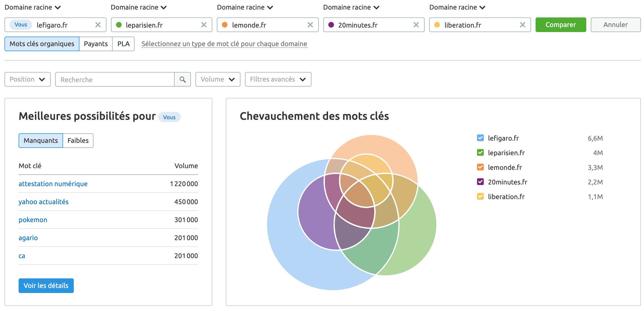Image resolution: width=644 pixels, height=311 pixels.
Task: Remove liberation.fr with its X icon
Action: pos(522,25)
